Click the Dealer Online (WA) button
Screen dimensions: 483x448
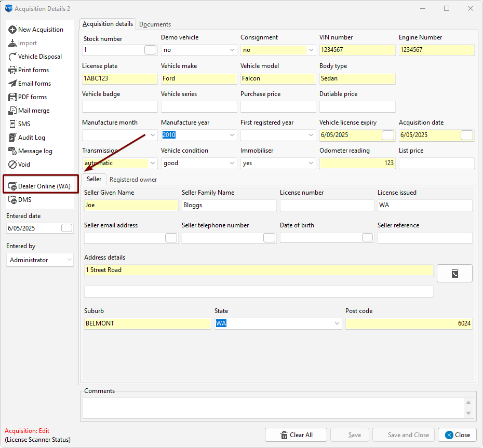[41, 186]
